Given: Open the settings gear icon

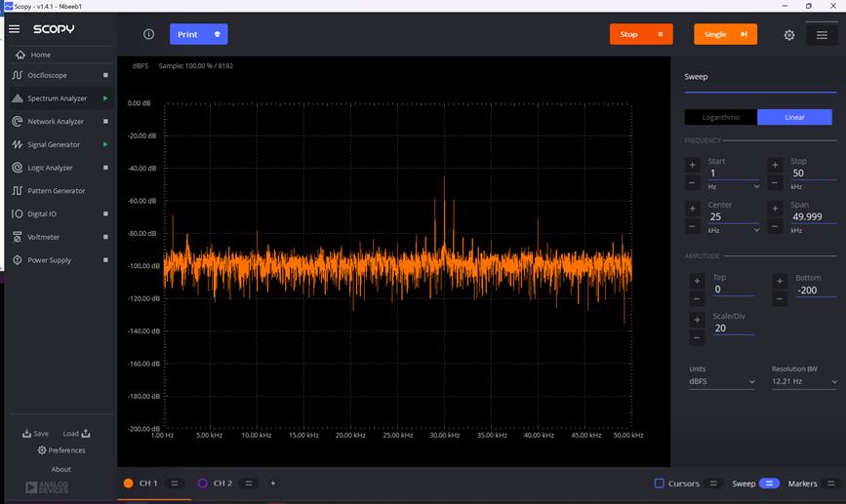Looking at the screenshot, I should coord(789,35).
